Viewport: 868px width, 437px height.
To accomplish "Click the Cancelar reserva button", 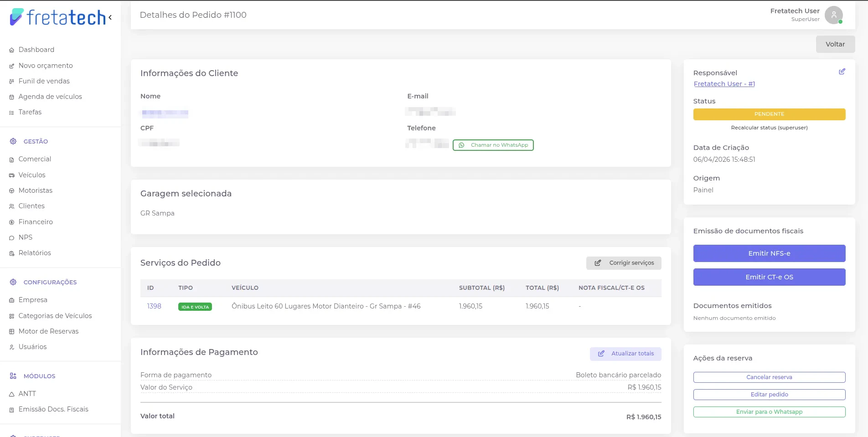I will 769,377.
